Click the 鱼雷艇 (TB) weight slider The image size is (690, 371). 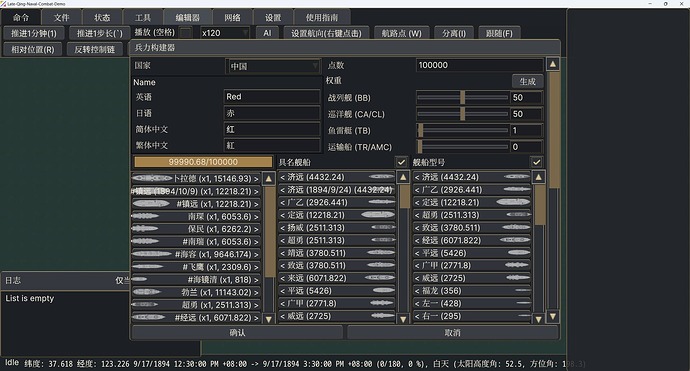pos(462,130)
